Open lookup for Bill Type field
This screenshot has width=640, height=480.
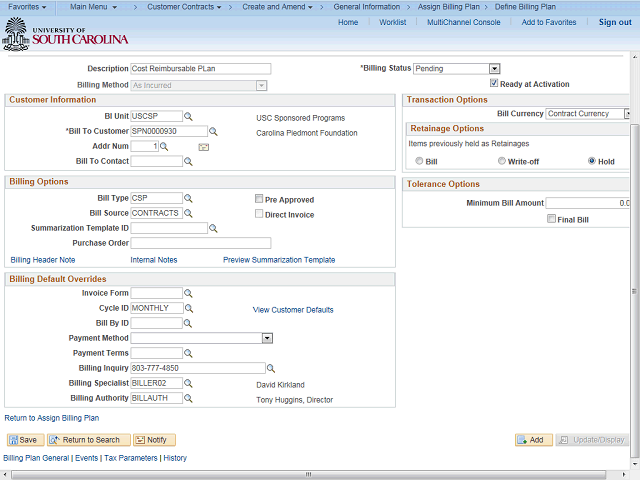(x=188, y=198)
